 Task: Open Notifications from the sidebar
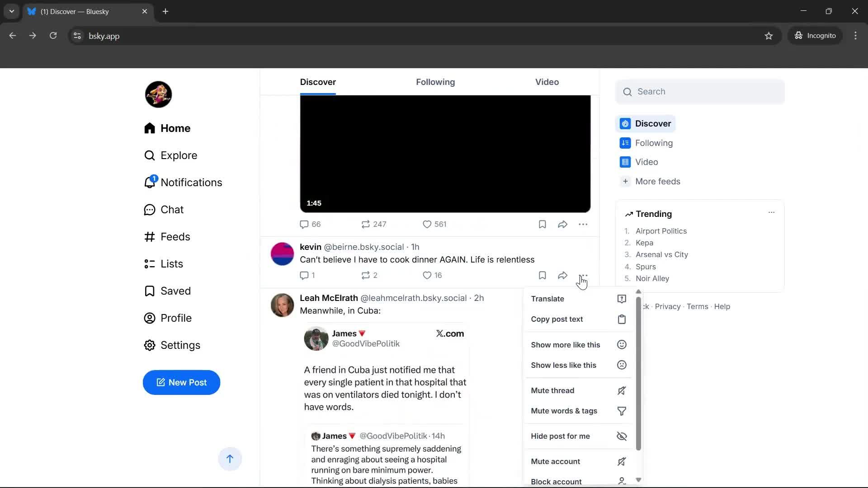click(192, 183)
